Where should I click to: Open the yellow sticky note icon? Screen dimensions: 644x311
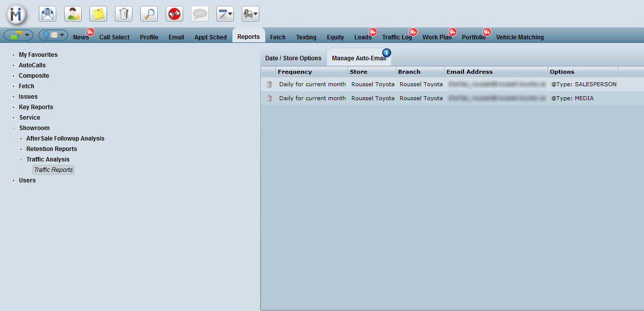(99, 14)
